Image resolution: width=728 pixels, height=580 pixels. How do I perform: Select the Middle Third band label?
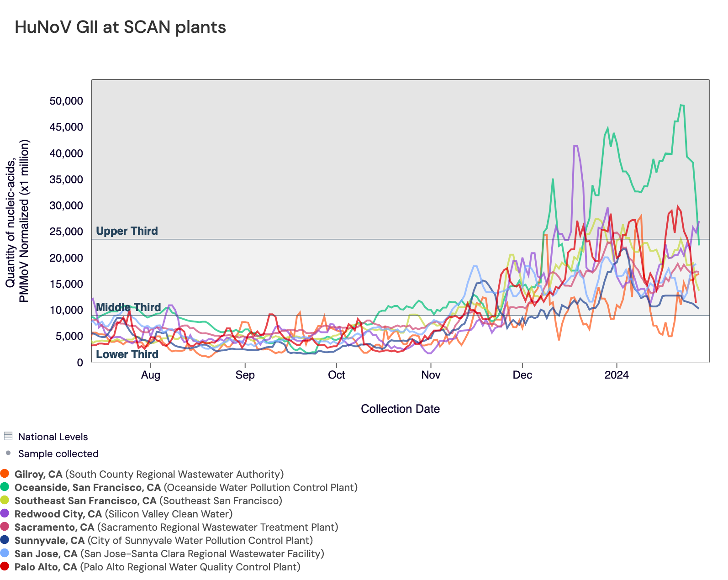click(128, 307)
